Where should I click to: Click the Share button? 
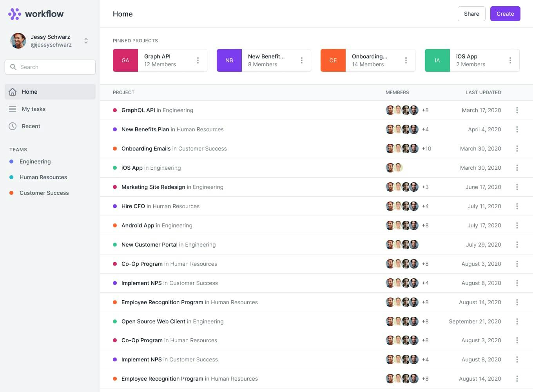coord(471,14)
